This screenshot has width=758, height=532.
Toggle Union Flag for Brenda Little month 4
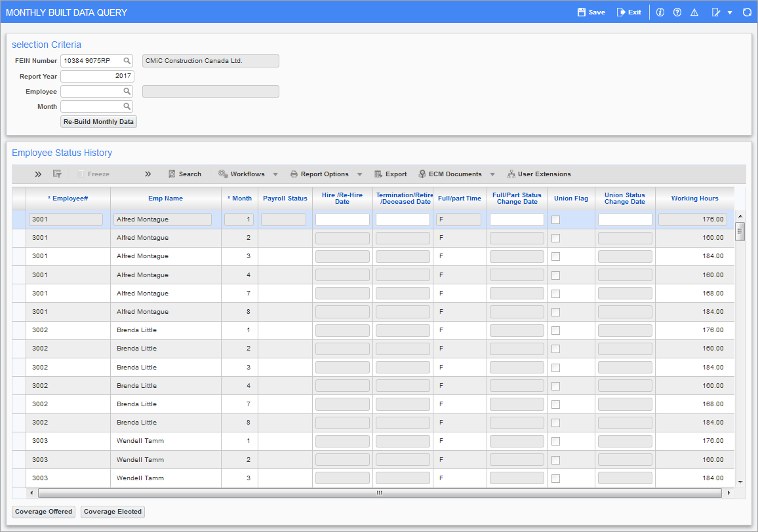(x=556, y=386)
